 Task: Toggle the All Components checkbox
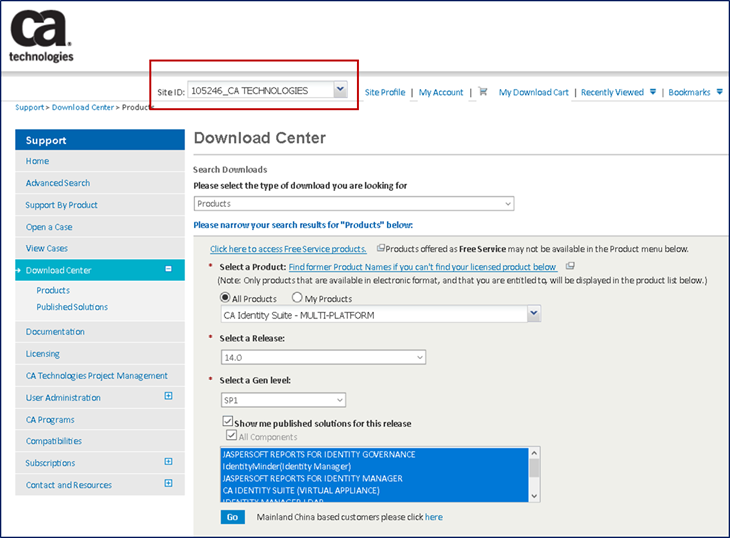point(231,435)
